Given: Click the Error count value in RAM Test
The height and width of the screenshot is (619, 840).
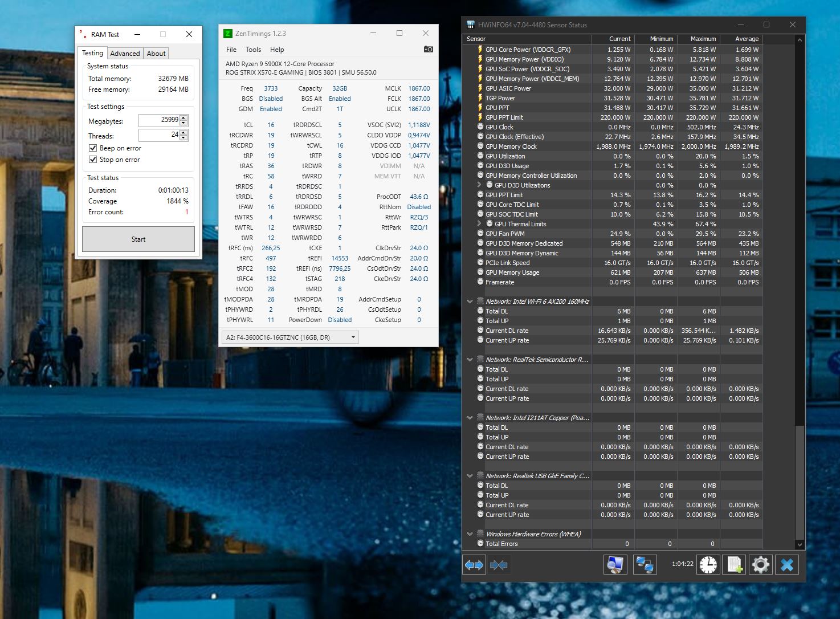Looking at the screenshot, I should (x=186, y=212).
